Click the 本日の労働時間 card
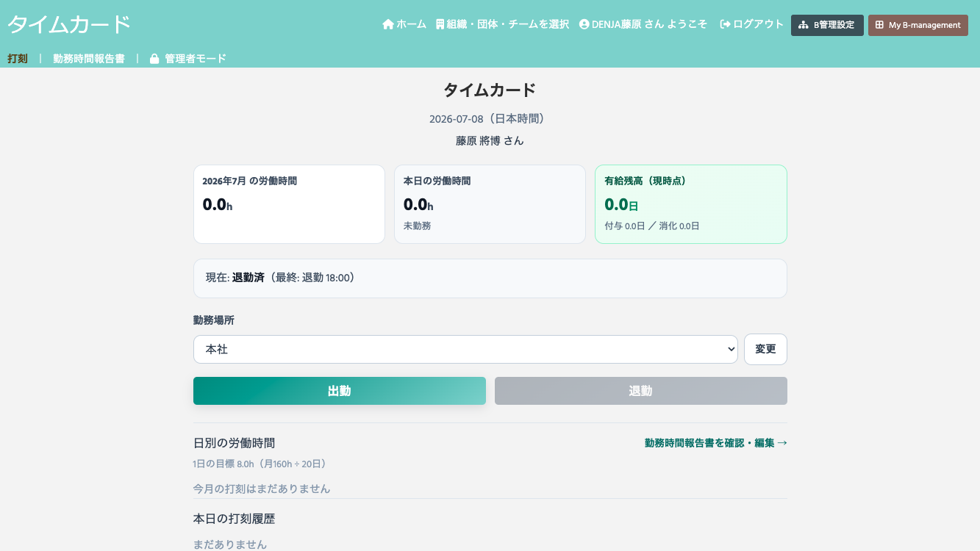This screenshot has height=551, width=980. click(490, 204)
